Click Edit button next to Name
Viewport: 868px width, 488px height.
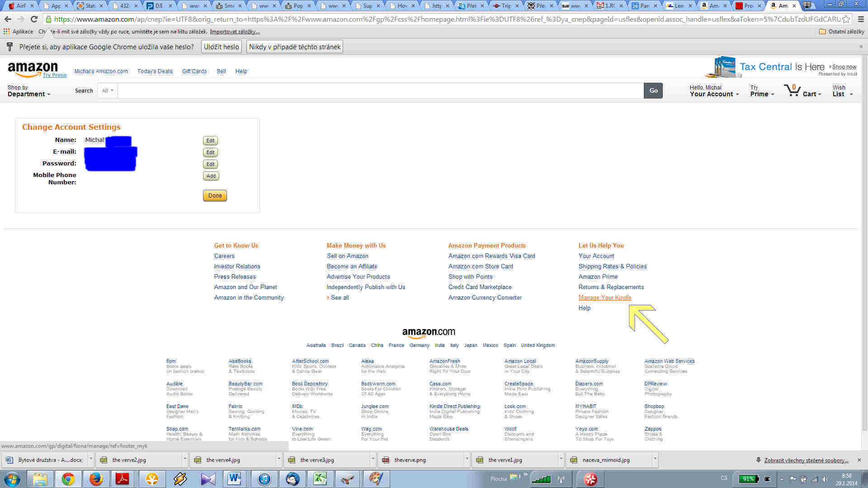click(x=210, y=141)
